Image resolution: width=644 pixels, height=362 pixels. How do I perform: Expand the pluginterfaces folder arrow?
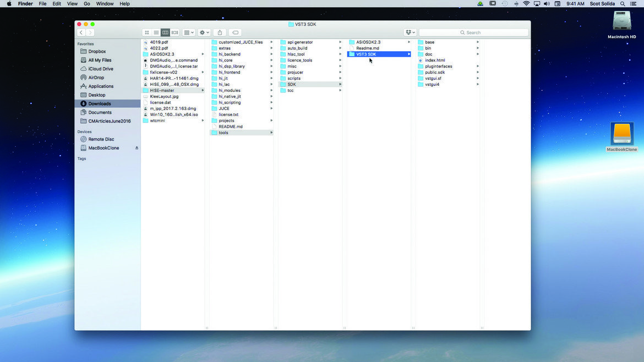pos(478,66)
